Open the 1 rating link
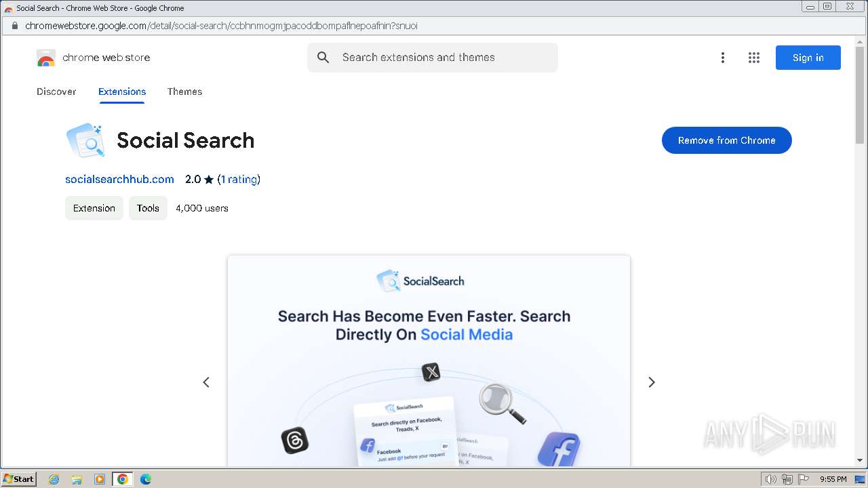 tap(239, 180)
